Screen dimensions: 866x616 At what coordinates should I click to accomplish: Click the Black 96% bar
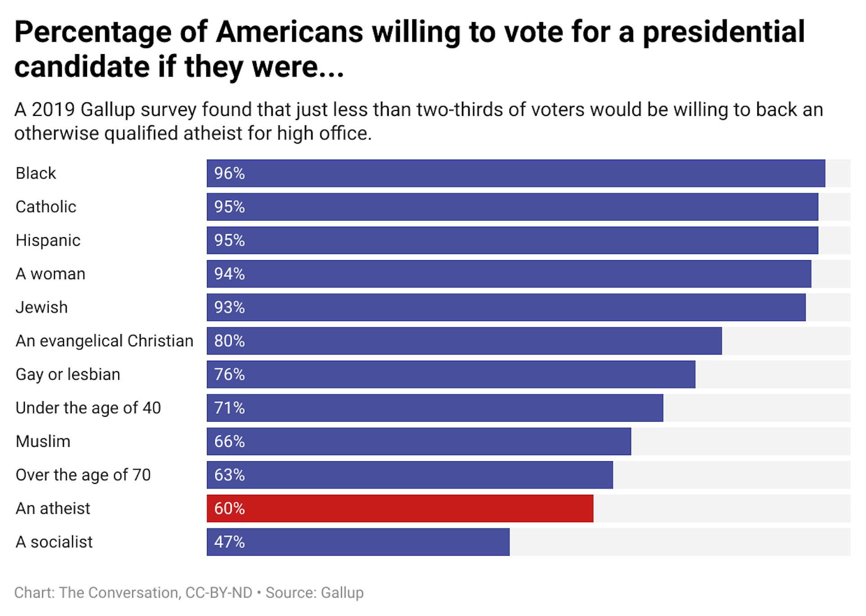tap(516, 173)
